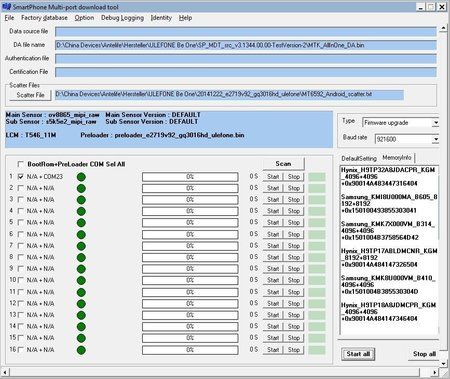Click the Scan button

tap(283, 164)
